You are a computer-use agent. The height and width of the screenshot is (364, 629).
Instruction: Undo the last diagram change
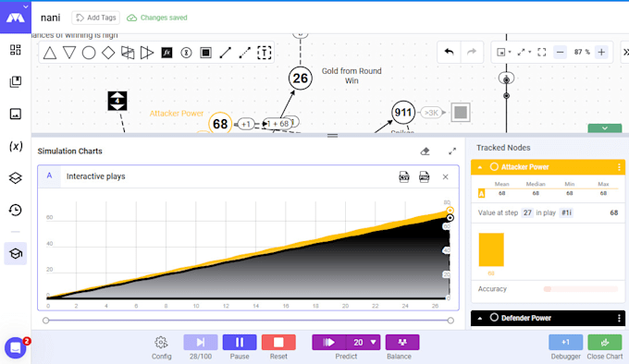[449, 52]
